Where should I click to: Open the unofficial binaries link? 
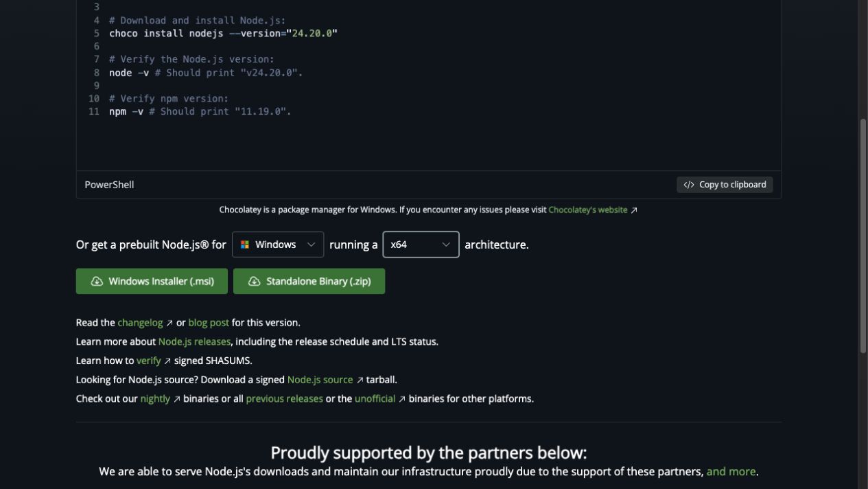point(375,399)
